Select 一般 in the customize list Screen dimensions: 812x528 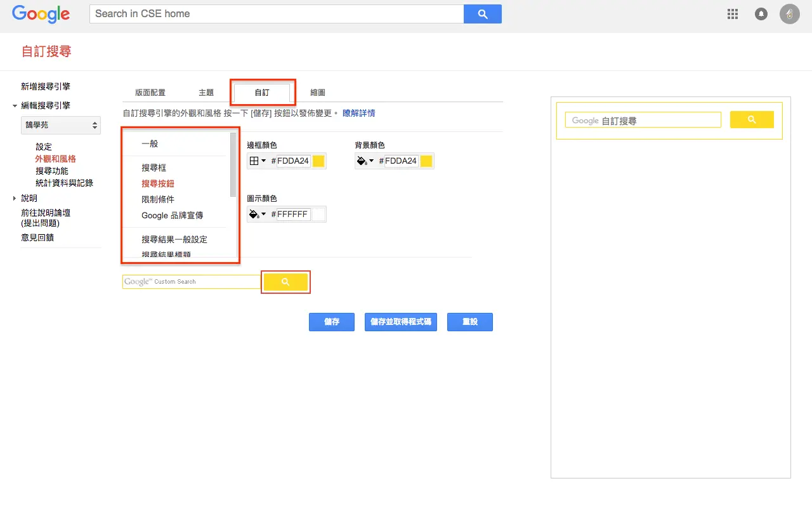(x=150, y=144)
